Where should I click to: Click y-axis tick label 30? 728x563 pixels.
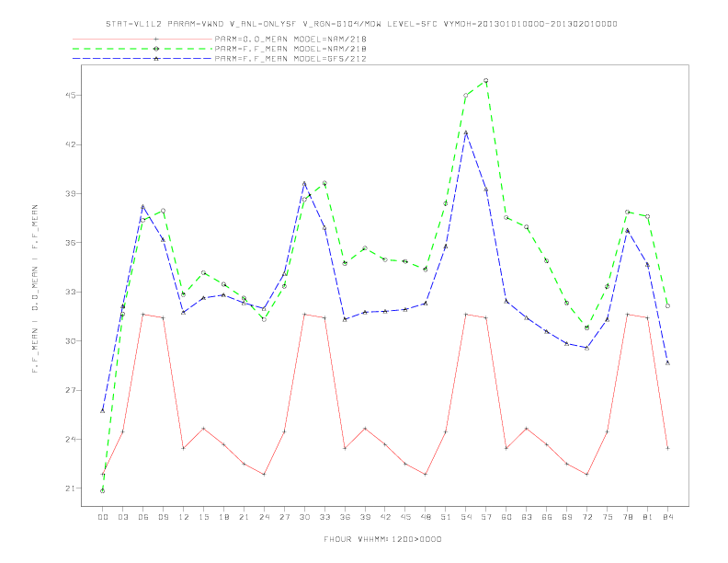[70, 341]
